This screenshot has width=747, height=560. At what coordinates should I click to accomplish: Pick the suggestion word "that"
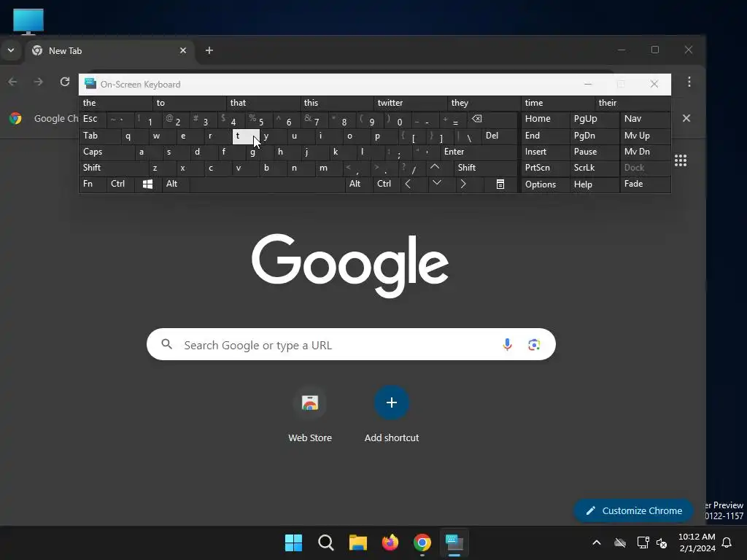click(x=263, y=103)
